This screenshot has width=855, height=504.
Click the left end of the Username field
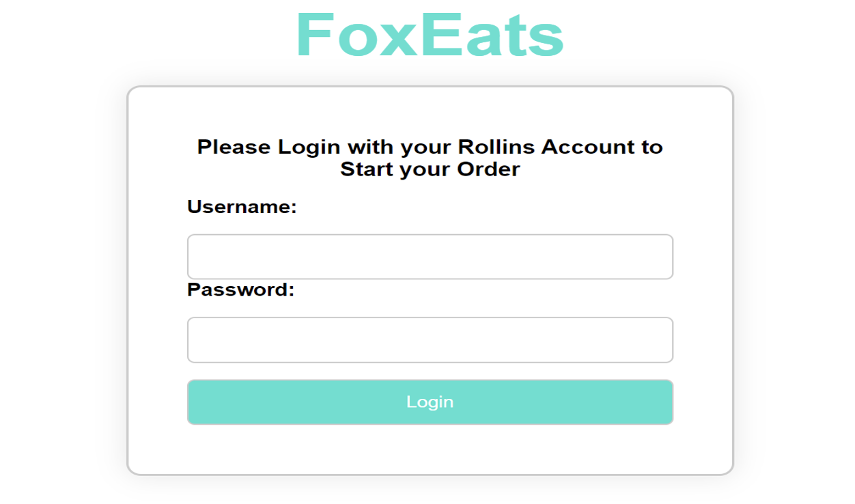click(x=199, y=257)
